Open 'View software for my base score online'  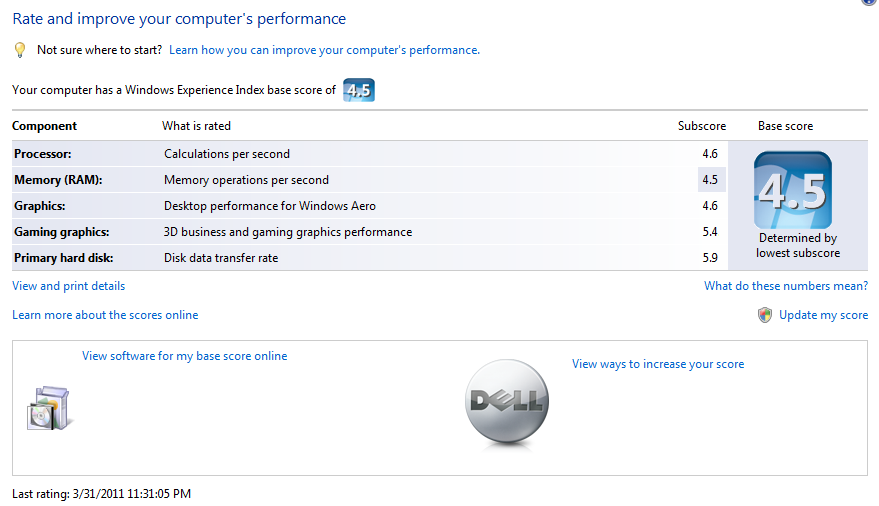(x=184, y=356)
